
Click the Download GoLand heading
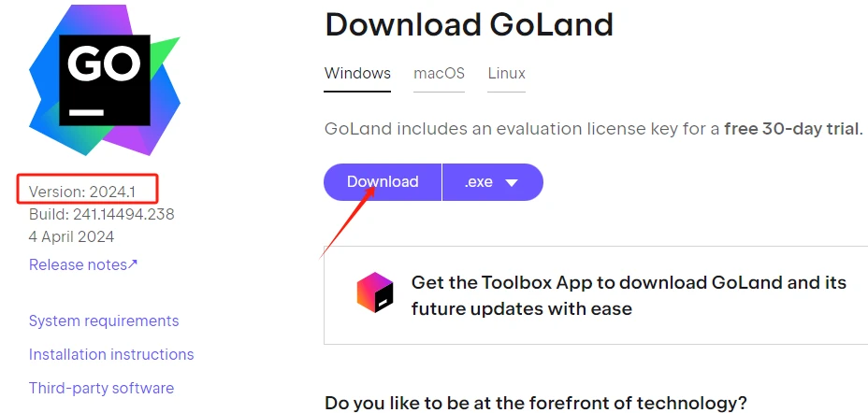pos(470,25)
